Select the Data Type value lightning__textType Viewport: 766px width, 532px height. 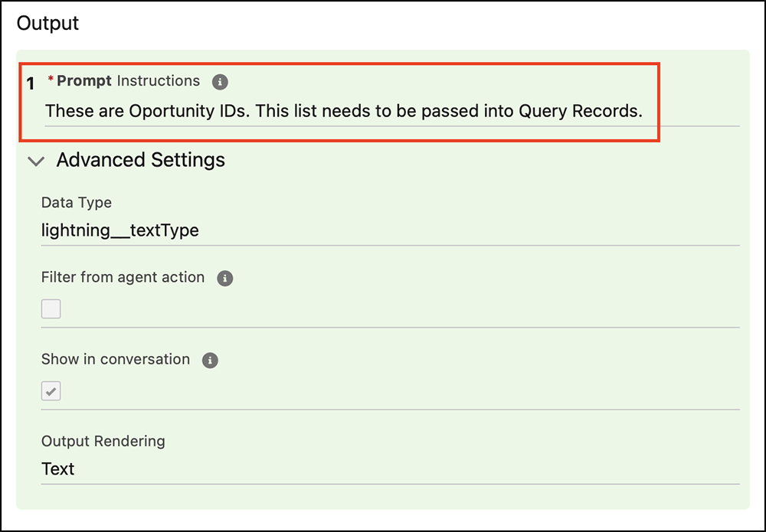point(120,230)
